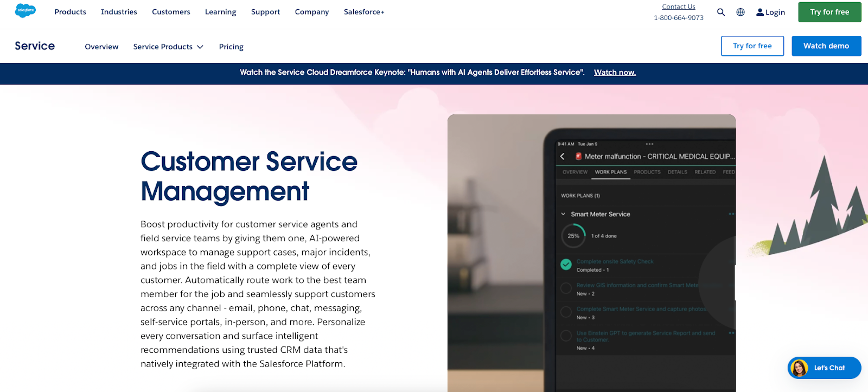The height and width of the screenshot is (392, 868).
Task: Open the Learning menu
Action: coord(220,12)
